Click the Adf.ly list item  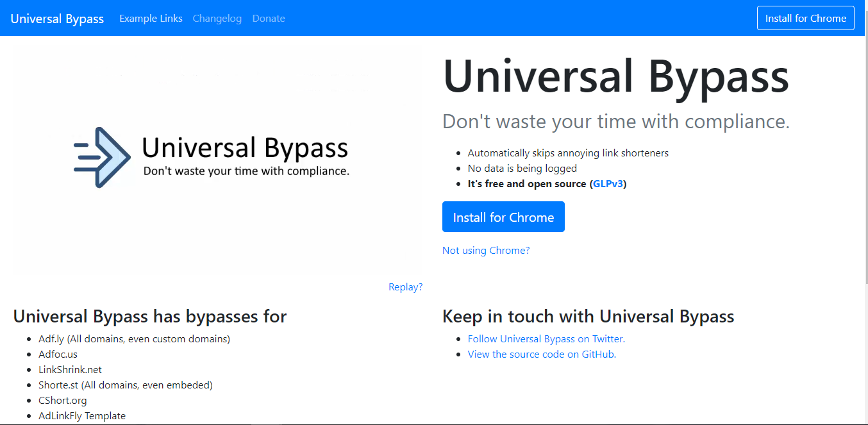[x=134, y=339]
